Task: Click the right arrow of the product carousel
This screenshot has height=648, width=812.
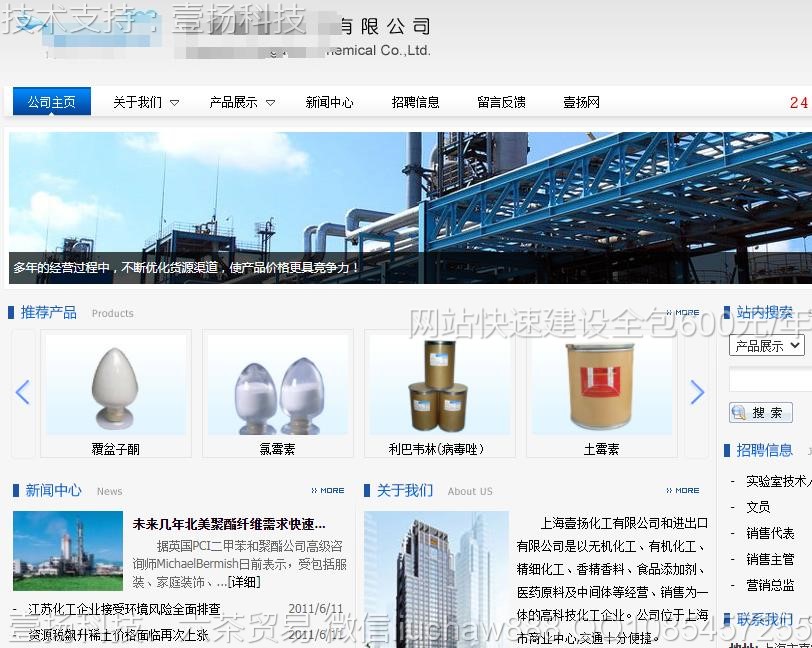Action: [x=697, y=392]
